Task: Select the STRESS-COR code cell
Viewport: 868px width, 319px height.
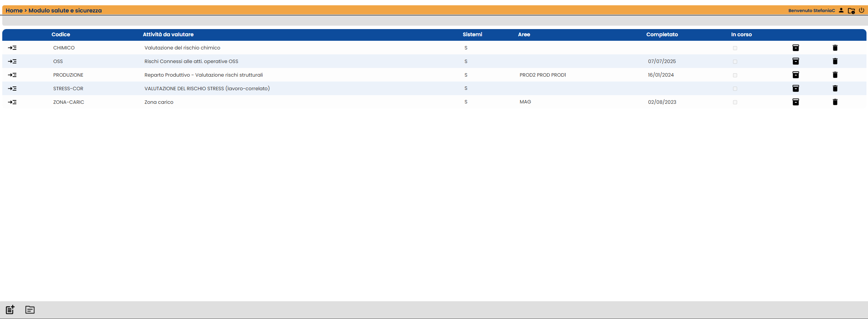Action: (68, 89)
